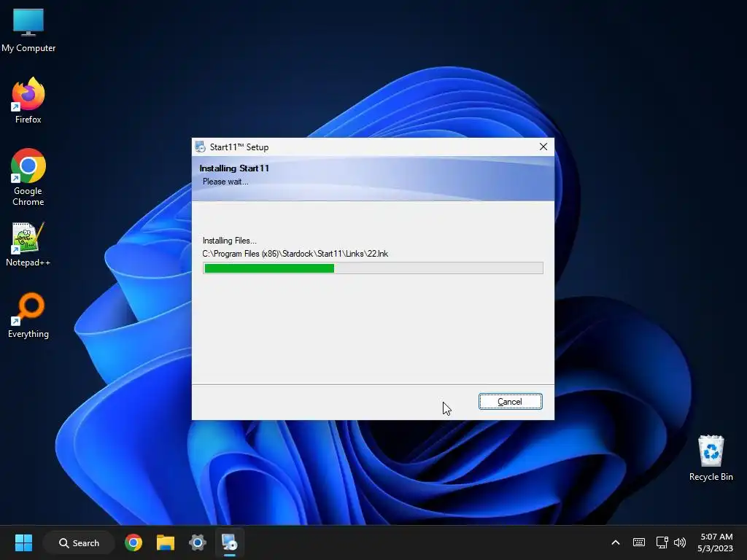Click the Links\22.lnk file path text

click(x=295, y=254)
